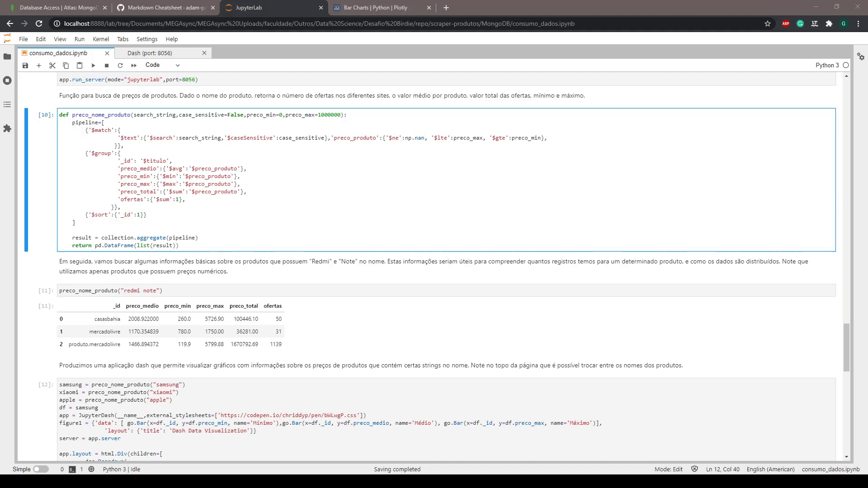The height and width of the screenshot is (488, 868).
Task: Click the Python 3 kernel name button
Action: pyautogui.click(x=827, y=65)
